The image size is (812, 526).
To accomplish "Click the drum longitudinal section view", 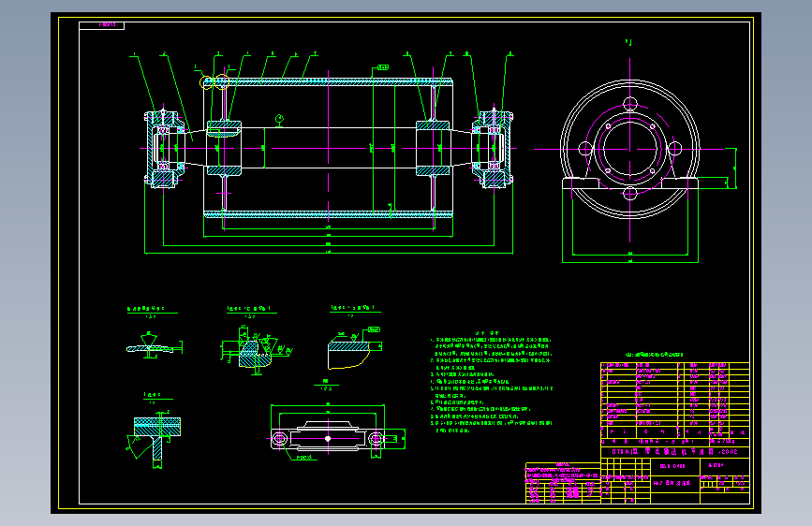I will 329,149.
